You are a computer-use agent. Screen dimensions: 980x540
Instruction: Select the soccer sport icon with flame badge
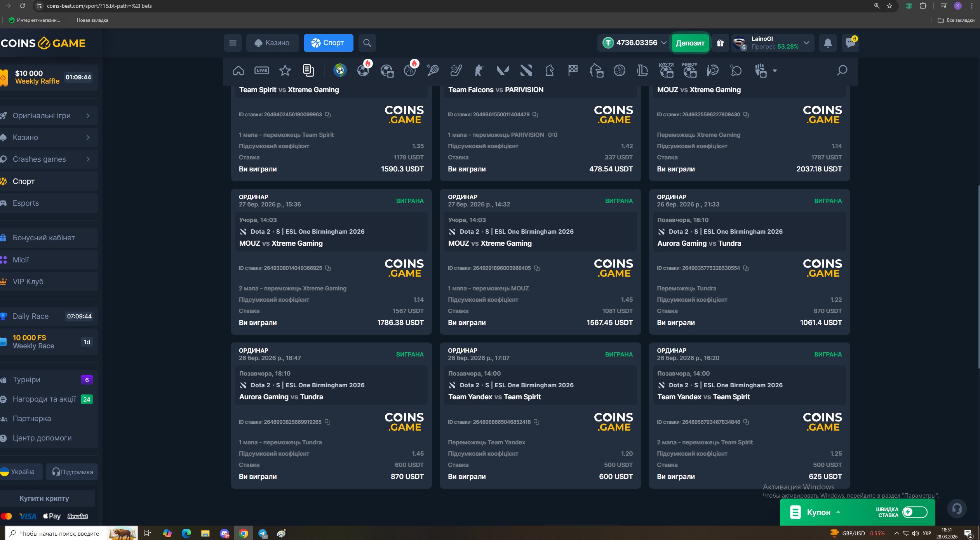[364, 70]
